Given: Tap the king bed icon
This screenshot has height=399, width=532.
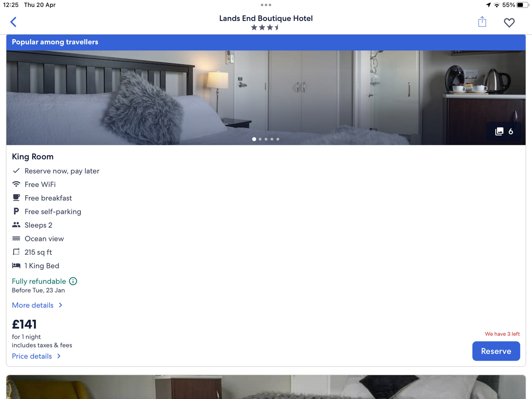Looking at the screenshot, I should point(16,265).
